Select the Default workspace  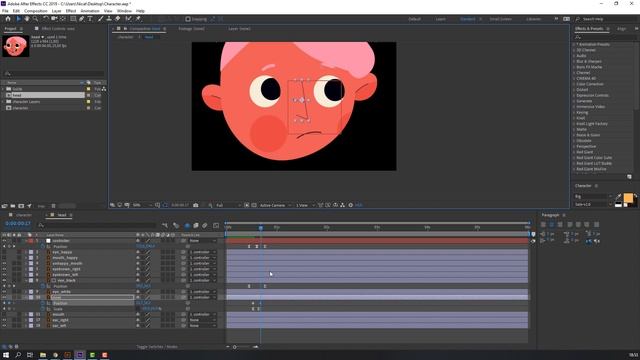pyautogui.click(x=414, y=19)
